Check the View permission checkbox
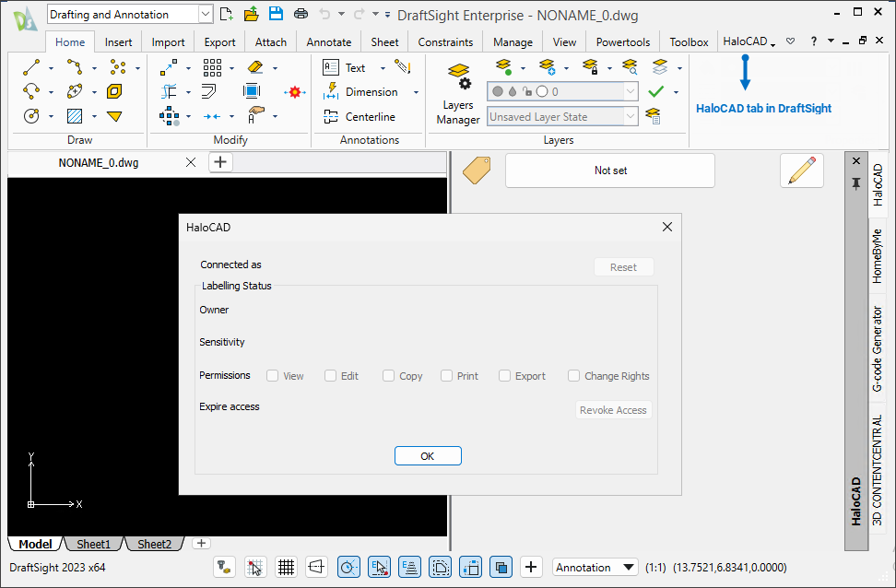The image size is (896, 588). click(273, 376)
